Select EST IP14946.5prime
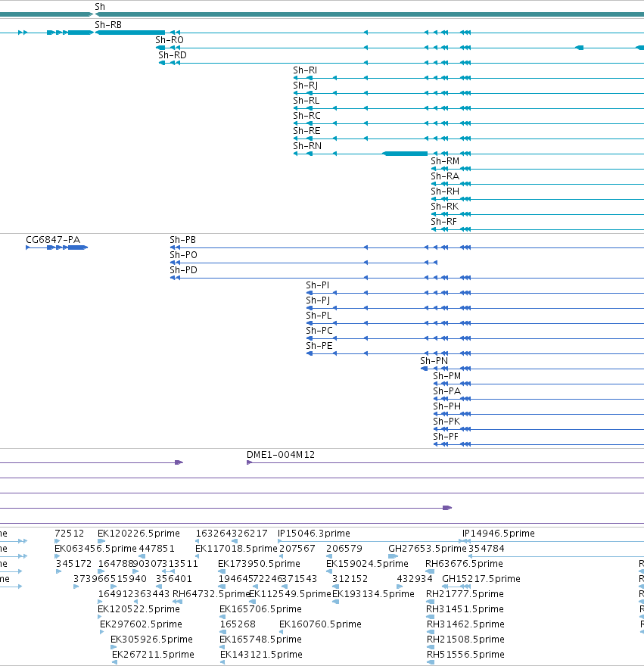The height and width of the screenshot is (666, 644). pyautogui.click(x=498, y=534)
